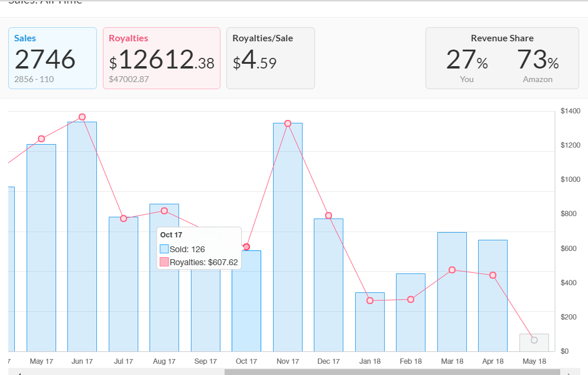Select the Royalties summary card

point(161,58)
